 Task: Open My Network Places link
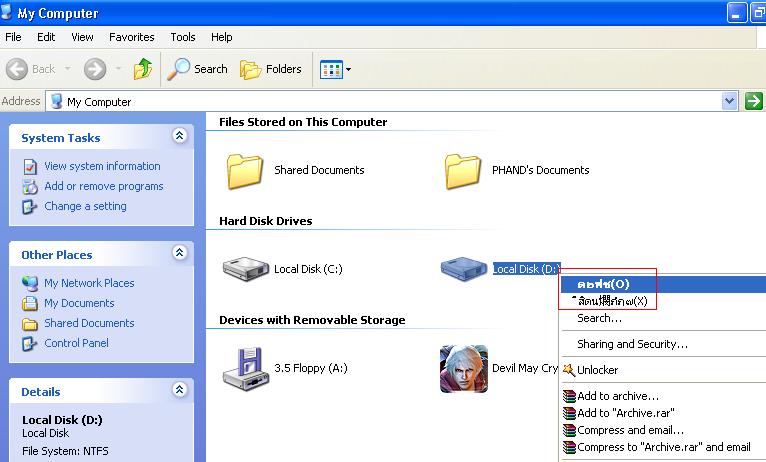click(89, 283)
